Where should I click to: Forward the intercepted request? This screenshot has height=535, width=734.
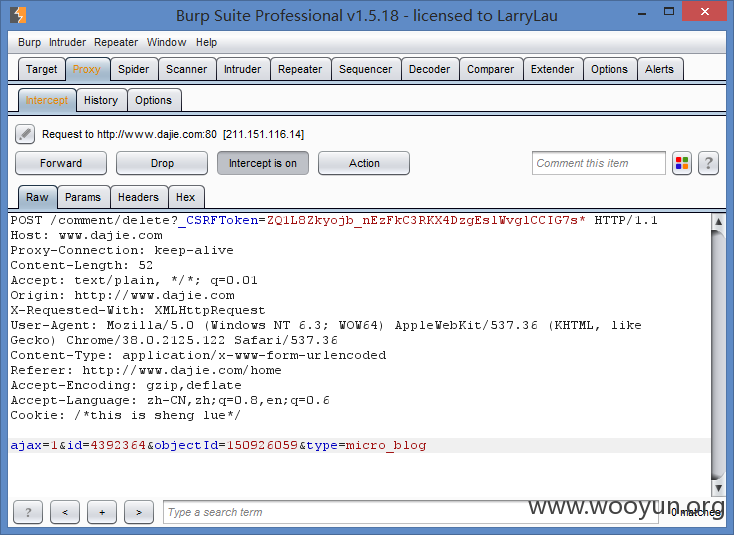(61, 163)
